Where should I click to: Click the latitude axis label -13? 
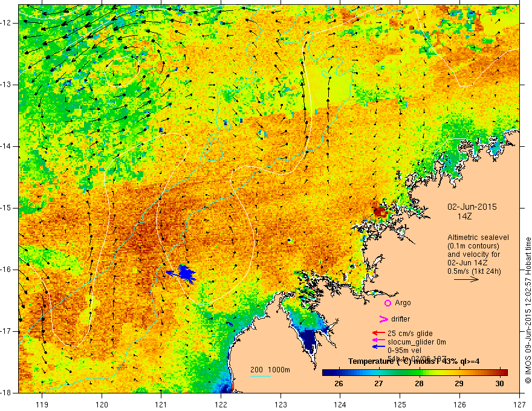click(x=7, y=85)
